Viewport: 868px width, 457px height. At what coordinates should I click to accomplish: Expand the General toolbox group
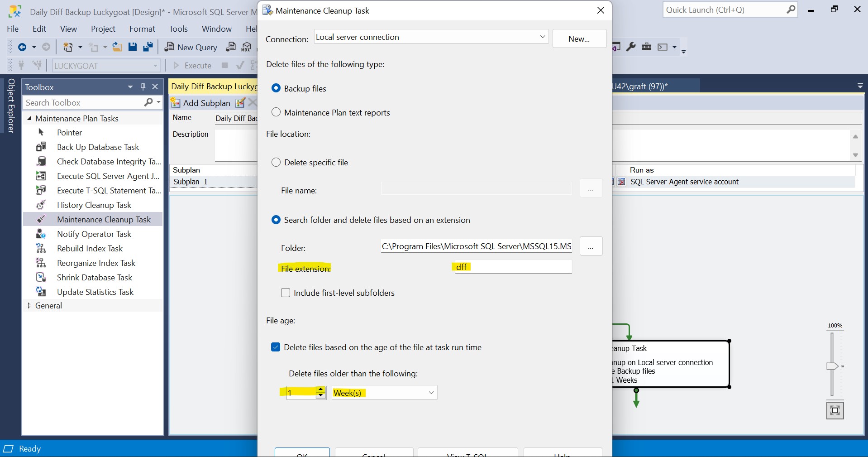[29, 306]
